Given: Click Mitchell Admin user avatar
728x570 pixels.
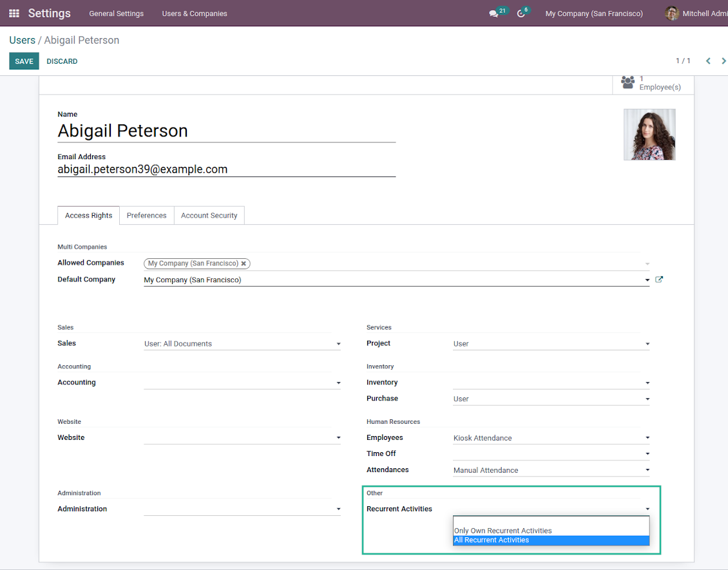Looking at the screenshot, I should 672,14.
